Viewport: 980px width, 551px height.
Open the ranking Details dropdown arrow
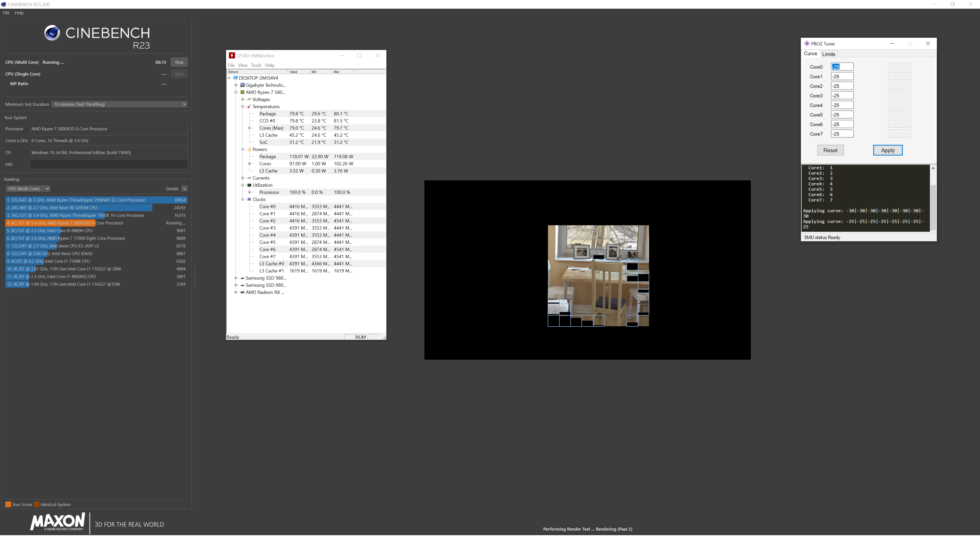pyautogui.click(x=185, y=189)
